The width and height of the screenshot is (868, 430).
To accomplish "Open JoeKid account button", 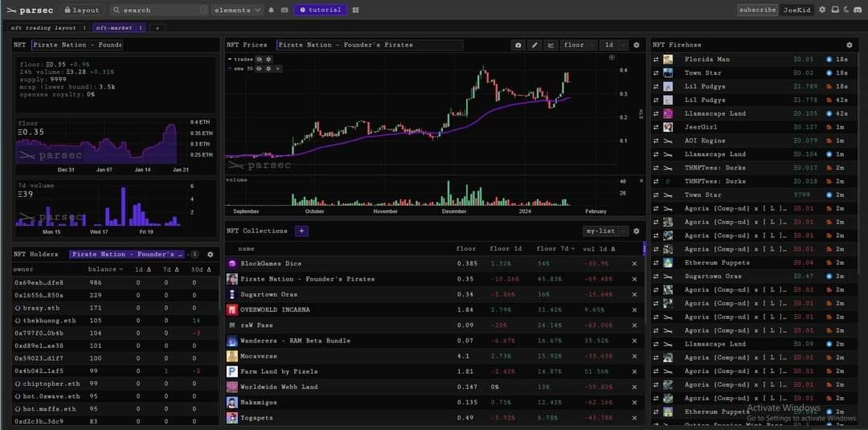I will pos(796,10).
